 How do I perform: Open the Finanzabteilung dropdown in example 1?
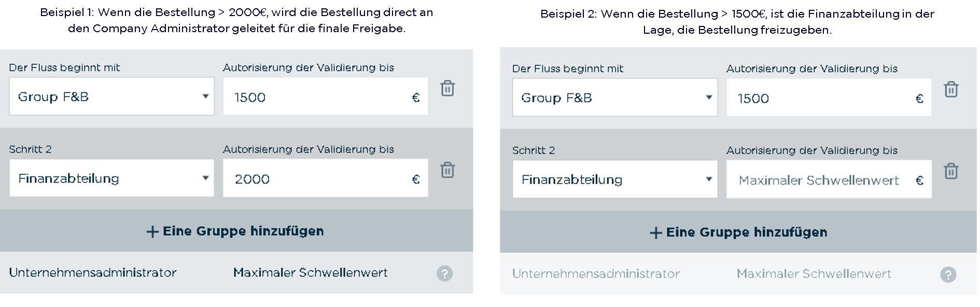tap(111, 178)
